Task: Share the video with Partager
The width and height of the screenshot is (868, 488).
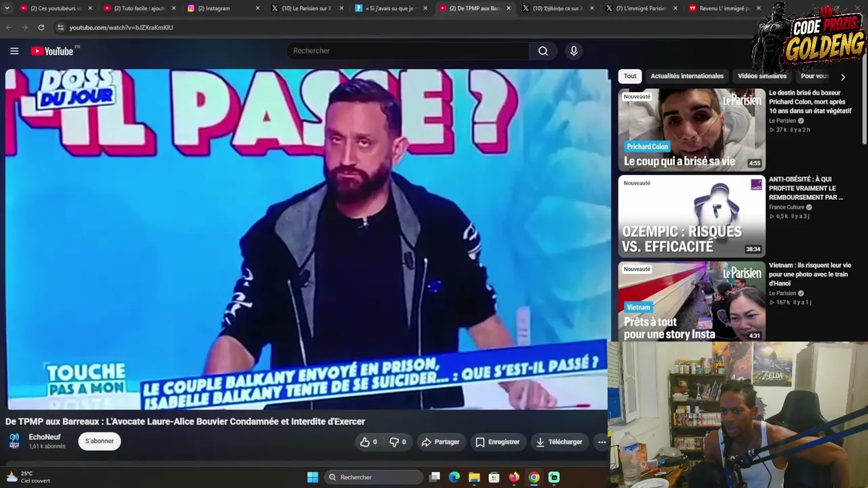Action: click(441, 442)
